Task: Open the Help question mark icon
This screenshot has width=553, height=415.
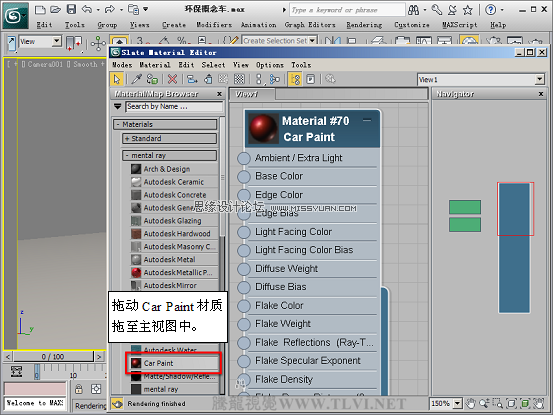Action: 490,10
